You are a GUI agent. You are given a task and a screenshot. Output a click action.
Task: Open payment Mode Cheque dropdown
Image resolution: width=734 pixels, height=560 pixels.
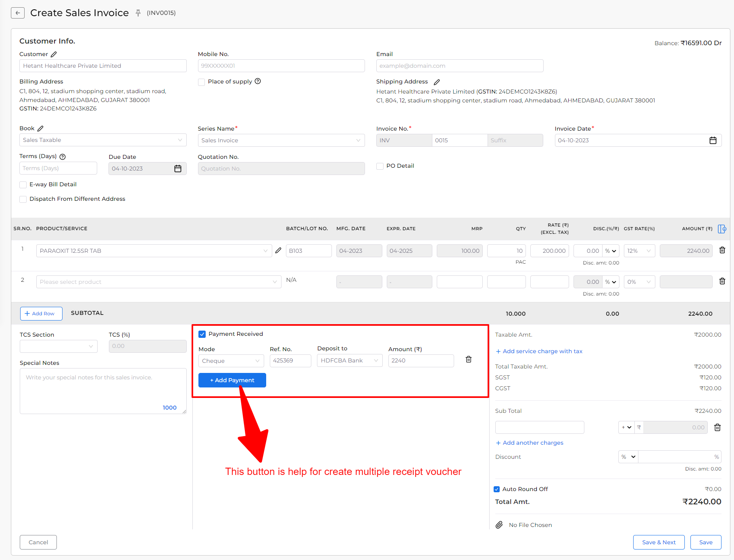[231, 361]
